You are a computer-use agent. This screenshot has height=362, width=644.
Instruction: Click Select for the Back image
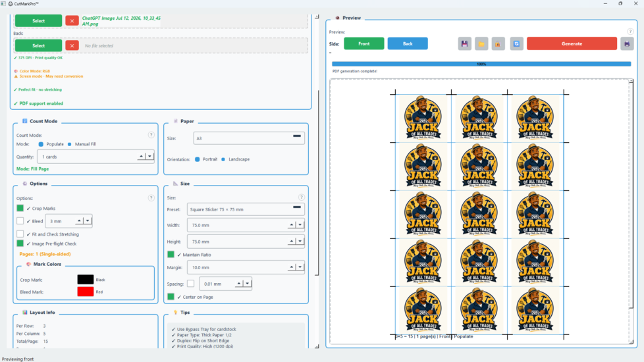point(39,45)
